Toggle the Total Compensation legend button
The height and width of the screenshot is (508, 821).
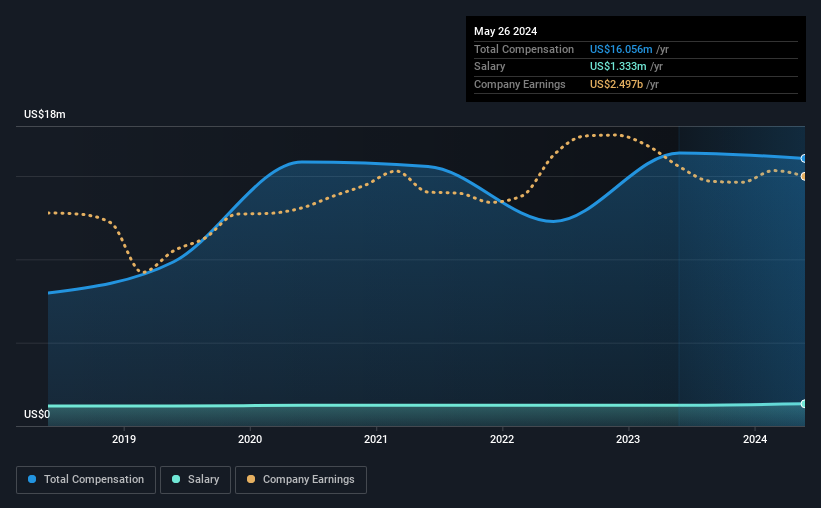click(86, 480)
